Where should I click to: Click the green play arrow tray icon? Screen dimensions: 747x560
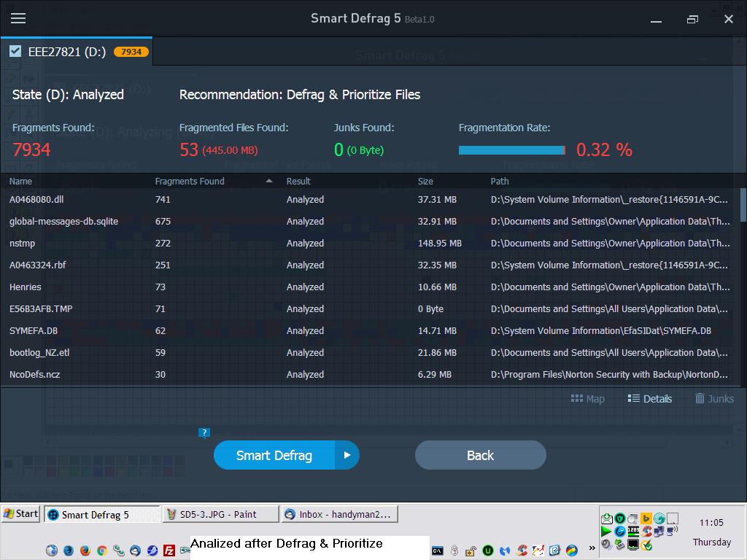pyautogui.click(x=606, y=532)
